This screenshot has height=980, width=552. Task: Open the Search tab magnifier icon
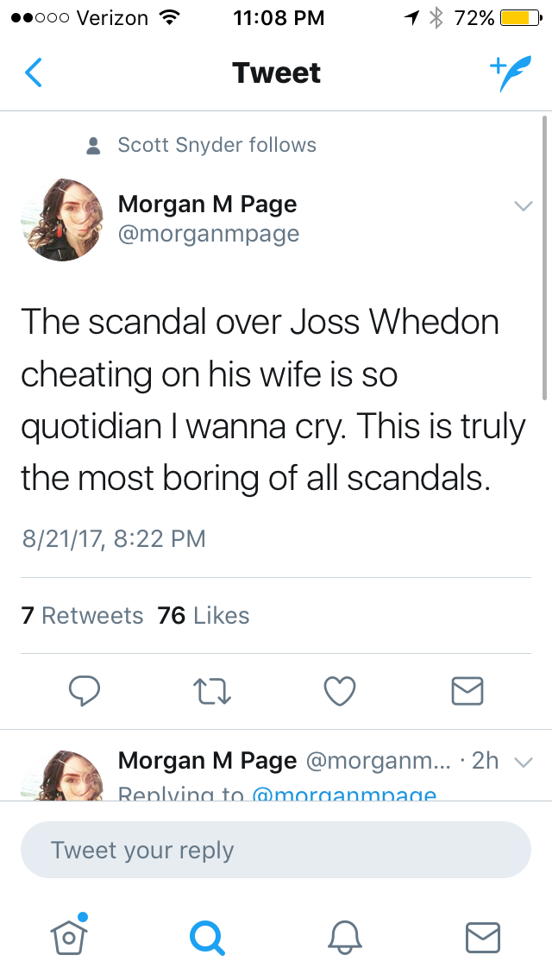(x=207, y=938)
